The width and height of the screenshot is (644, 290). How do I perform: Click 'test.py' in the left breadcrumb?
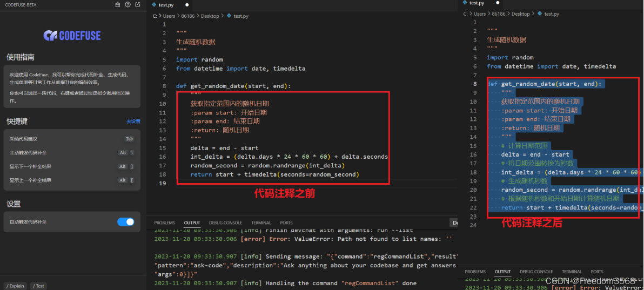click(x=241, y=16)
